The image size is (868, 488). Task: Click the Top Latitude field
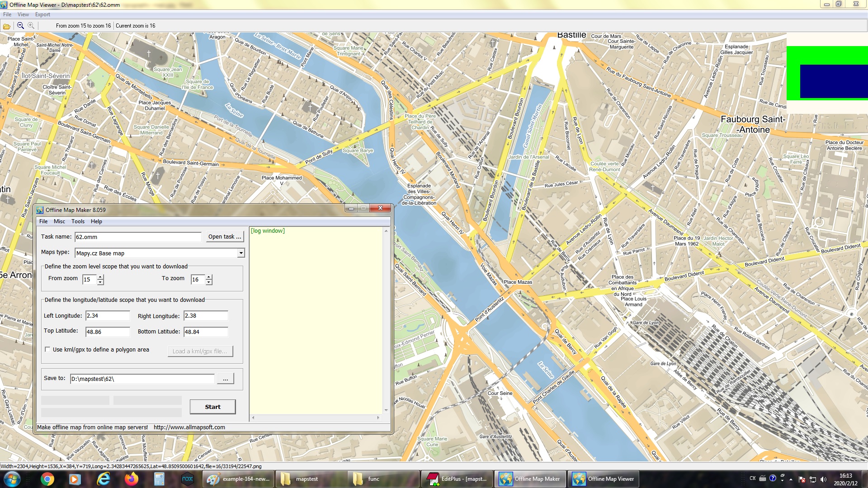pos(108,332)
